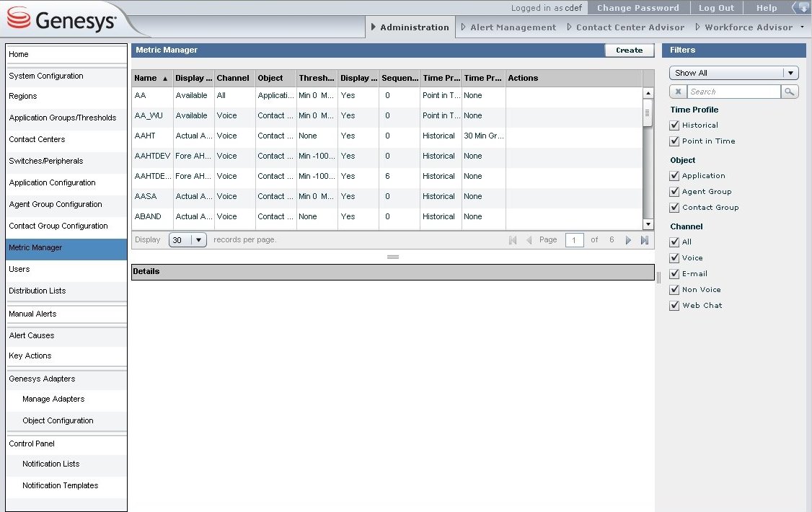Open the Administration module tab
Image resolution: width=812 pixels, height=512 pixels.
410,27
